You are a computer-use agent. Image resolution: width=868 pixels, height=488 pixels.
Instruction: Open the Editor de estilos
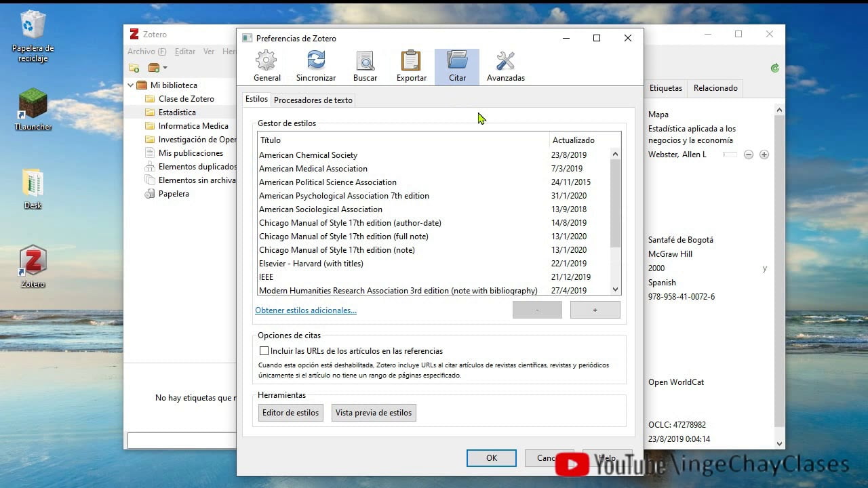290,413
